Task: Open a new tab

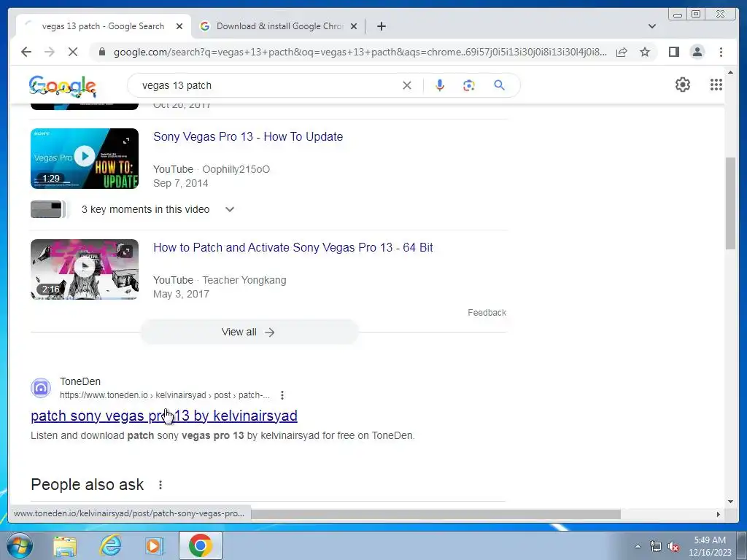Action: point(381,26)
